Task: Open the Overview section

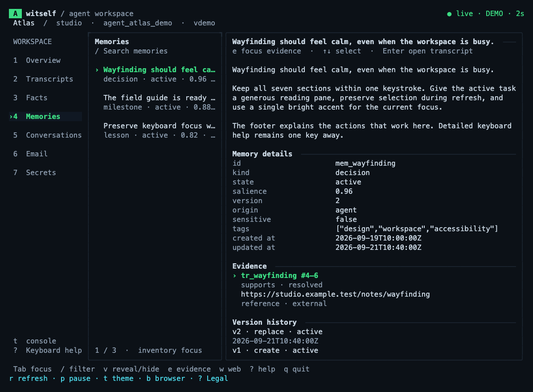Action: (37, 61)
